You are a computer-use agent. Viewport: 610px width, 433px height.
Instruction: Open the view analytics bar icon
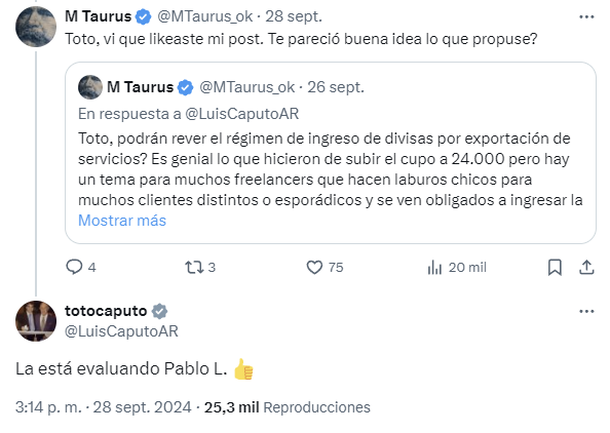coord(435,267)
